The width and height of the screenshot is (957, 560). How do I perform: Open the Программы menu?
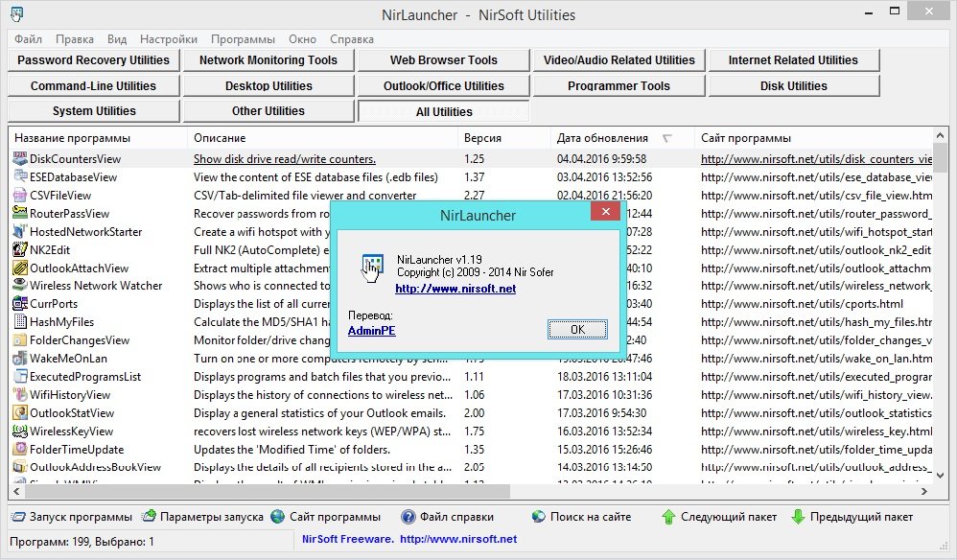(243, 39)
